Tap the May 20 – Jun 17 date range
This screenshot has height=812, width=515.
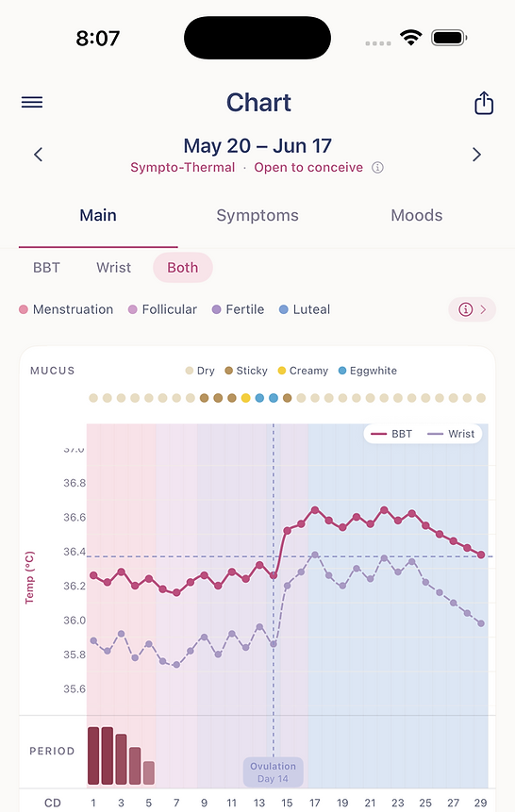tap(257, 146)
